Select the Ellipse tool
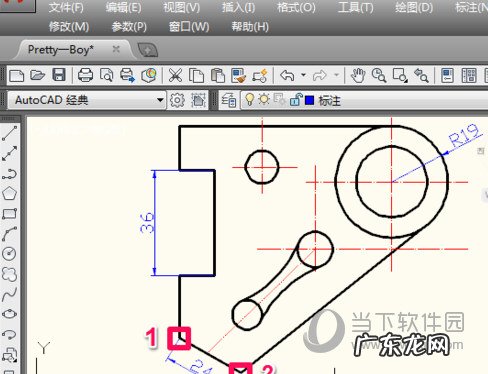This screenshot has height=374, width=488. click(9, 314)
